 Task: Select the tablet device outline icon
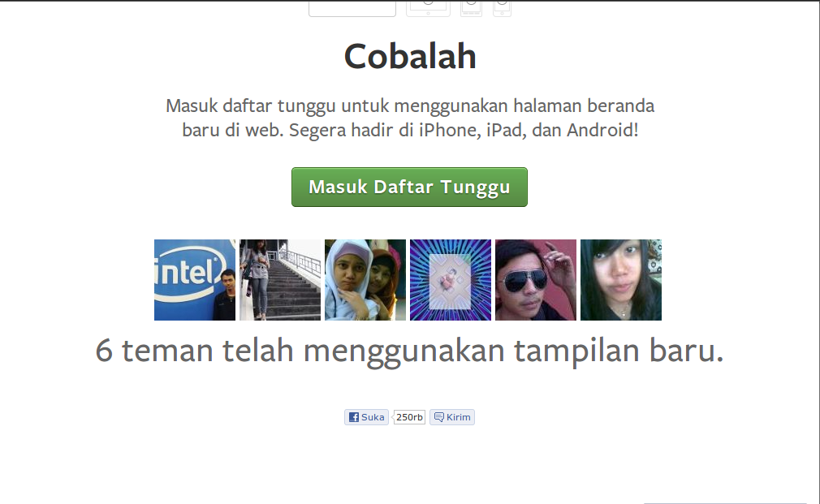click(x=429, y=8)
